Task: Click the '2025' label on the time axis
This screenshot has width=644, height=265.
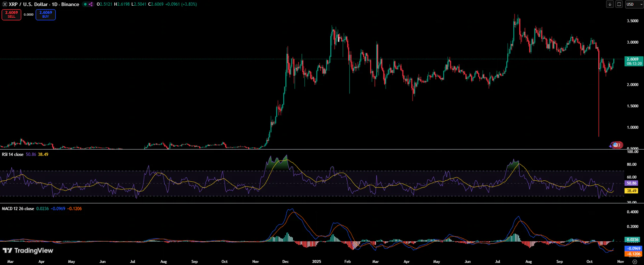Action: tap(317, 261)
